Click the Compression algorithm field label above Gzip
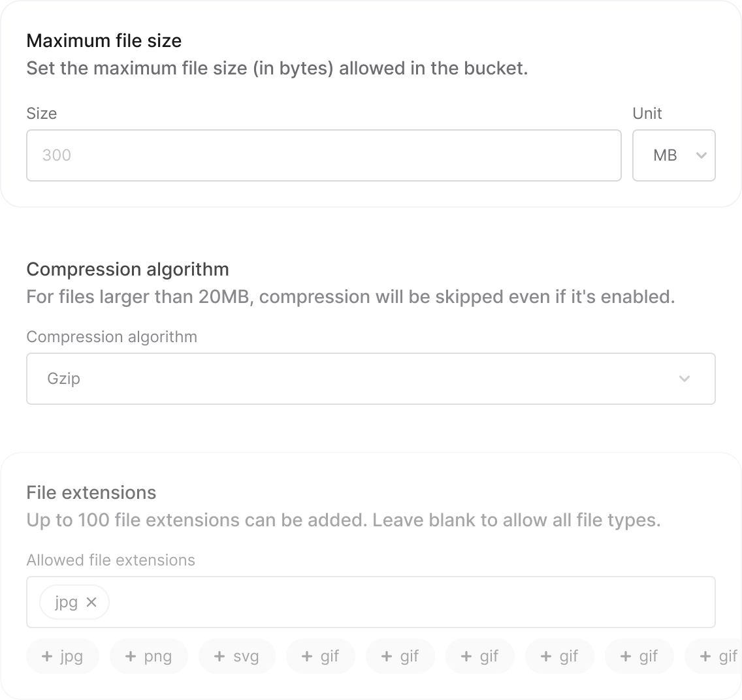The width and height of the screenshot is (742, 700). click(112, 337)
